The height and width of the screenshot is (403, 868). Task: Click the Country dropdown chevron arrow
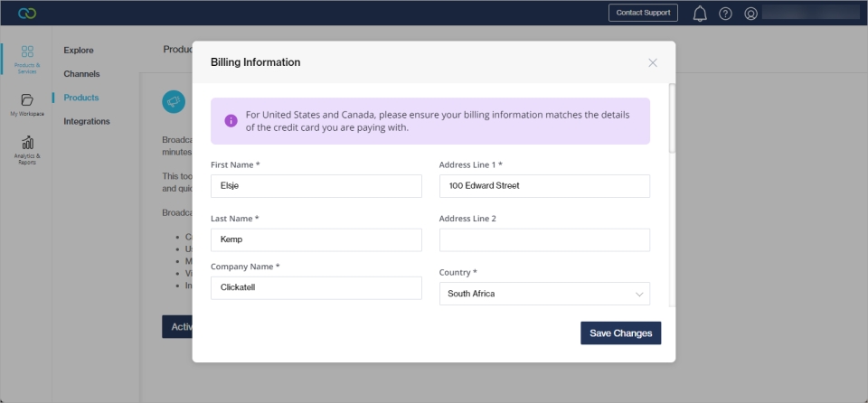(639, 295)
